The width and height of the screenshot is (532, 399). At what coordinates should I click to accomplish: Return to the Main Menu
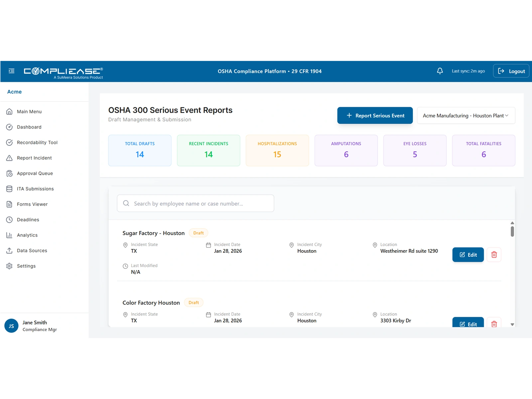pos(29,111)
